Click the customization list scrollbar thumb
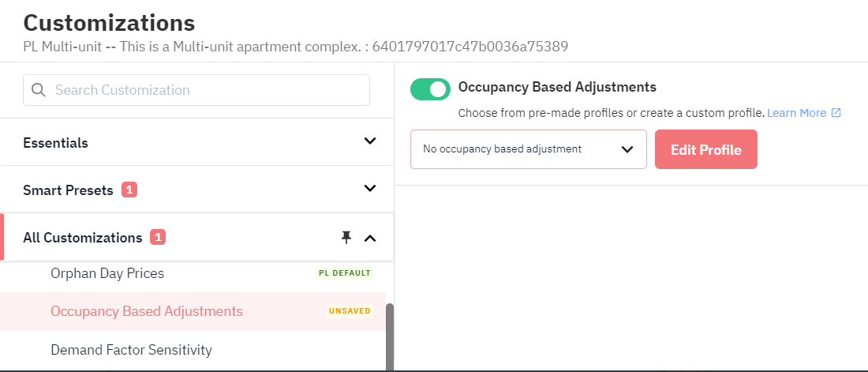Viewport: 868px width, 372px height. (x=390, y=336)
